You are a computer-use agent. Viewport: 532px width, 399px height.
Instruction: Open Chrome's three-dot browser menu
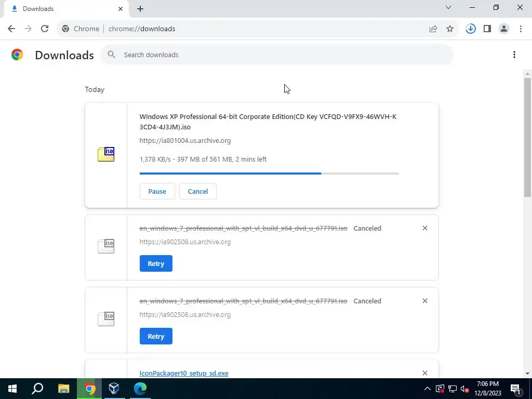click(521, 29)
